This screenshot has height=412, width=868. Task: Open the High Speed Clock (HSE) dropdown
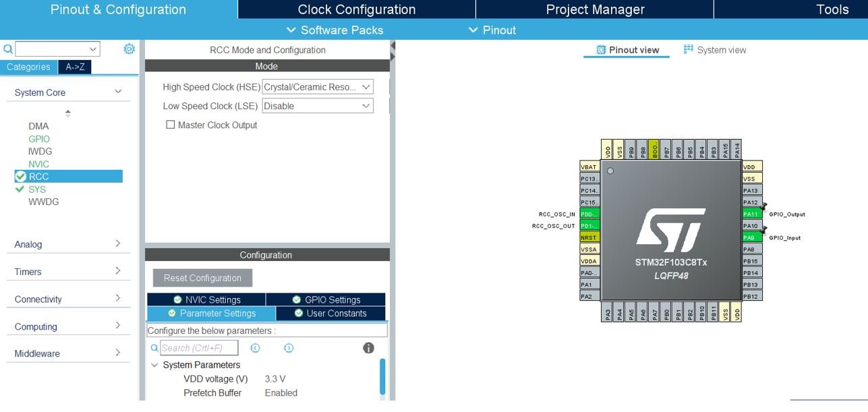(x=317, y=87)
